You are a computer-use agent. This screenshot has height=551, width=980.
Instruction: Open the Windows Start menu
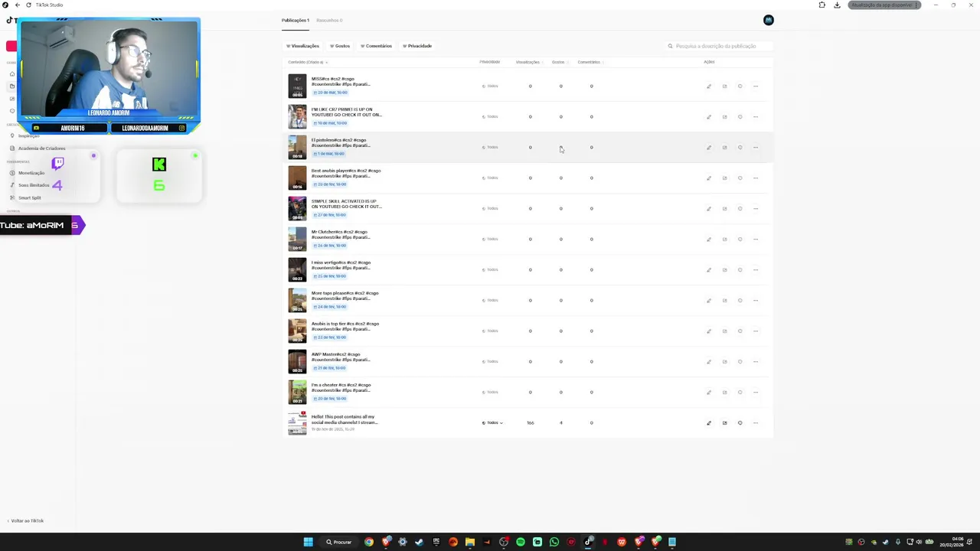click(x=308, y=542)
